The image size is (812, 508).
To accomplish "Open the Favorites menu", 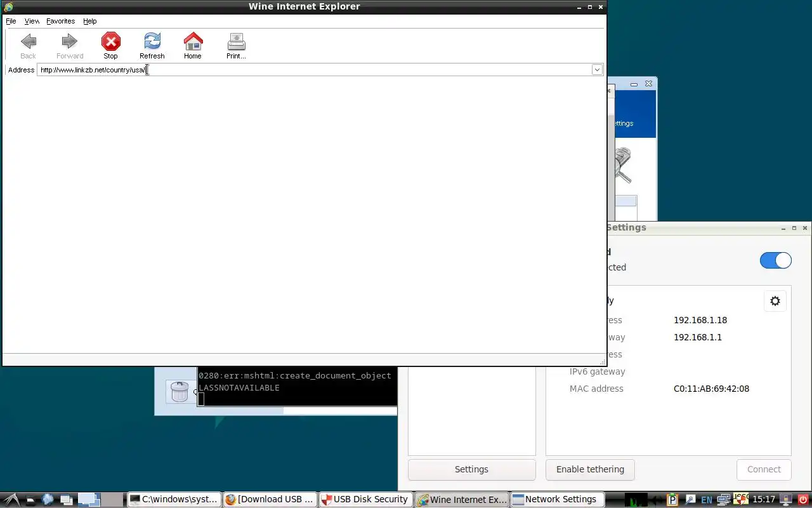I will pos(60,21).
